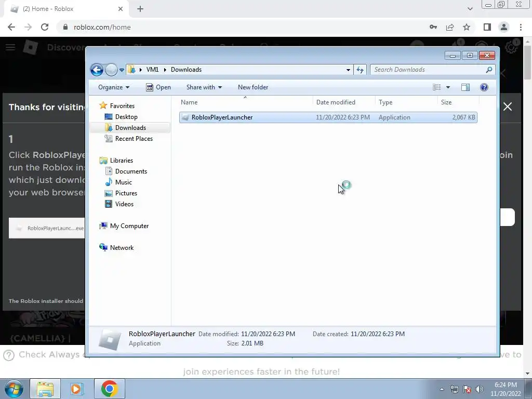
Task: Change the view mode icon
Action: tap(436, 87)
